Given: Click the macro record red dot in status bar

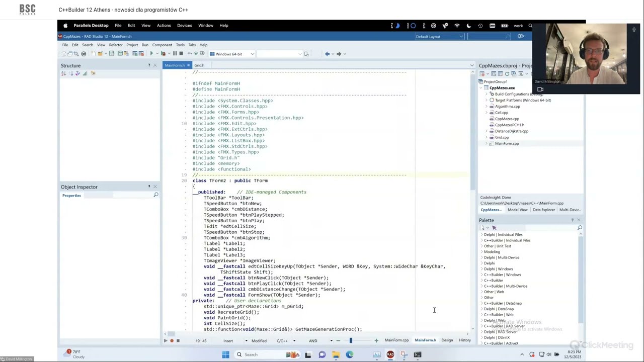Looking at the screenshot, I should click(x=172, y=341).
